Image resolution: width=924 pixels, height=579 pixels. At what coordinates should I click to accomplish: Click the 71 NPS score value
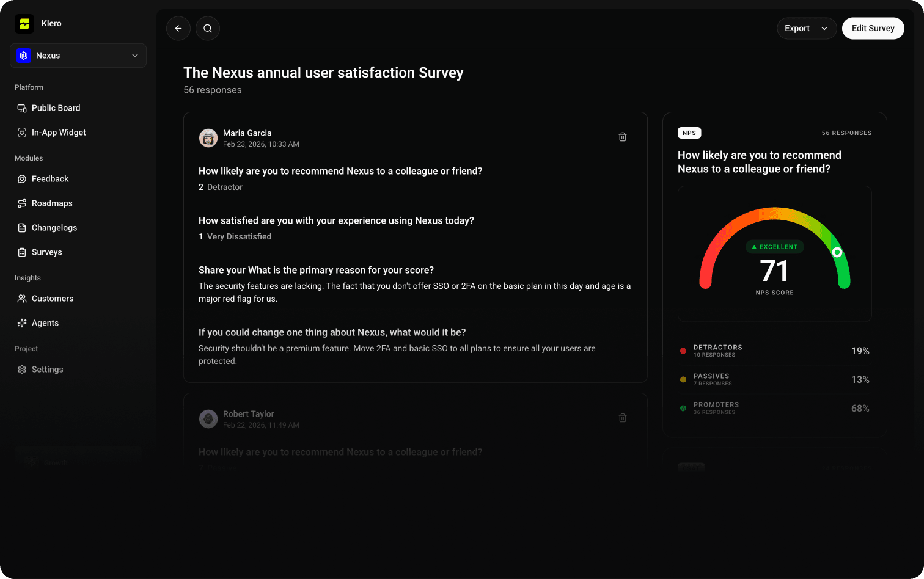pyautogui.click(x=774, y=271)
